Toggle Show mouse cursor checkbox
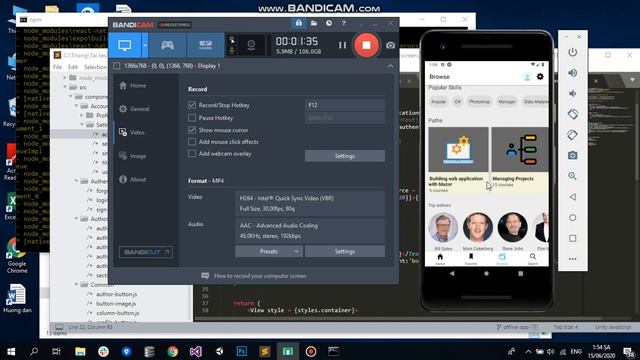640x360 pixels. pyautogui.click(x=192, y=130)
